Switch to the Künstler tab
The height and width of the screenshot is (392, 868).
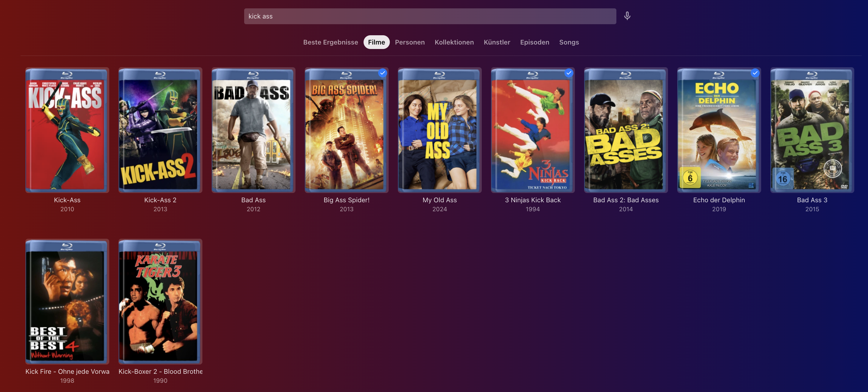497,42
